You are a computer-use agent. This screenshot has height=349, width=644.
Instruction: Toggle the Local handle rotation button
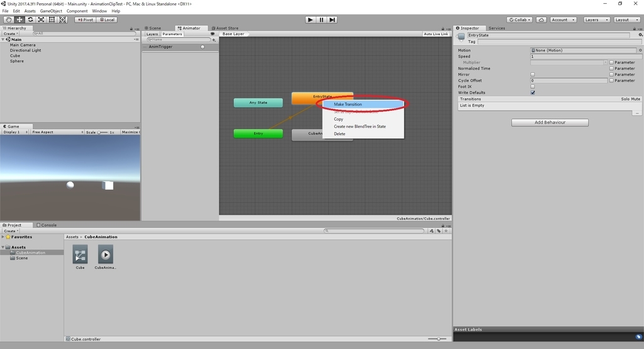click(x=107, y=19)
